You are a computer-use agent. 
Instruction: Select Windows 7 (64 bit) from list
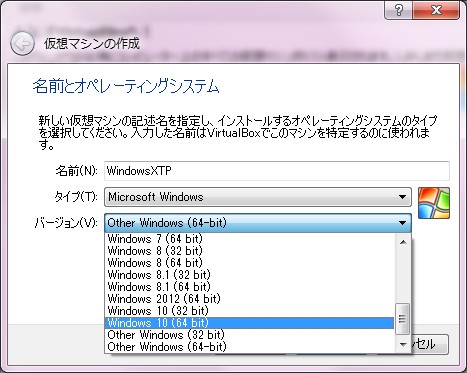click(x=249, y=239)
